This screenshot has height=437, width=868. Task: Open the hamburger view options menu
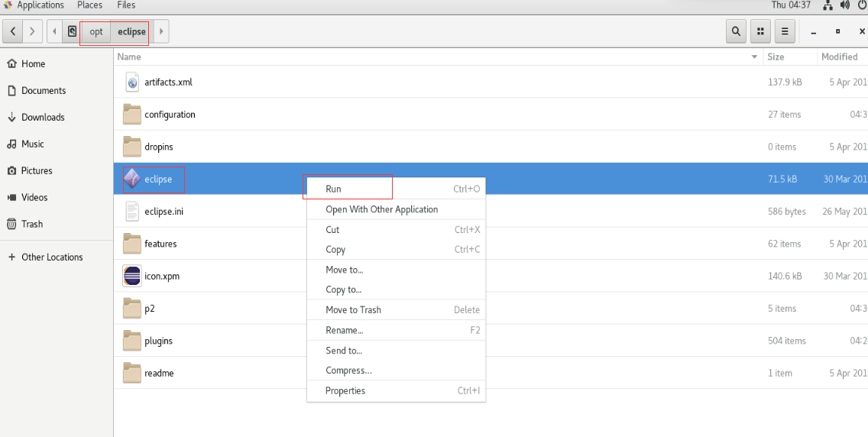pyautogui.click(x=785, y=31)
